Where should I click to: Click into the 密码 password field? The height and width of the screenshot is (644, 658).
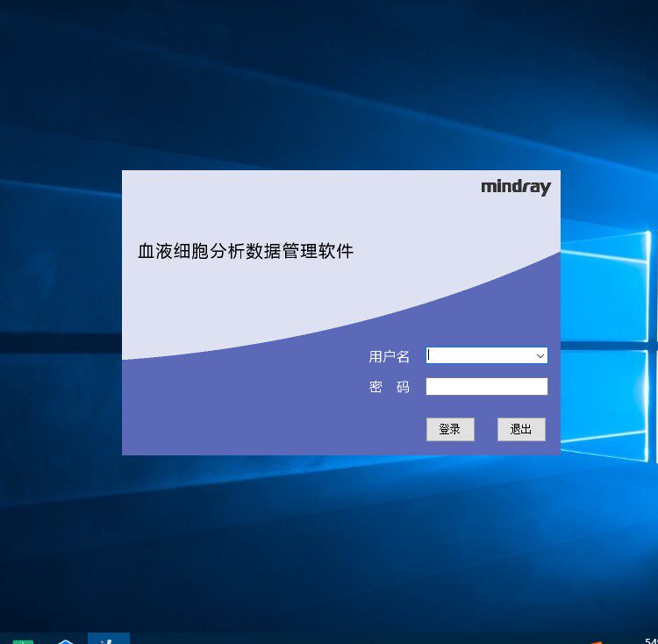pos(487,386)
